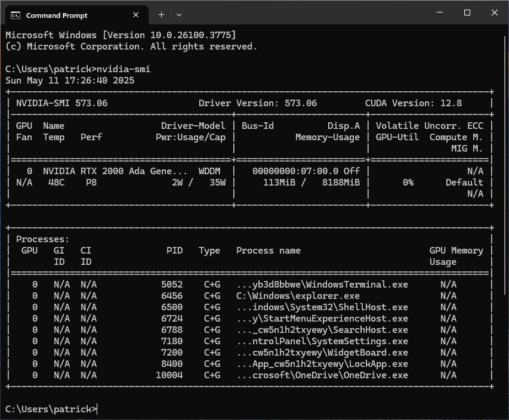This screenshot has width=509, height=420.
Task: Click the 'Processes:' section label
Action: click(43, 239)
